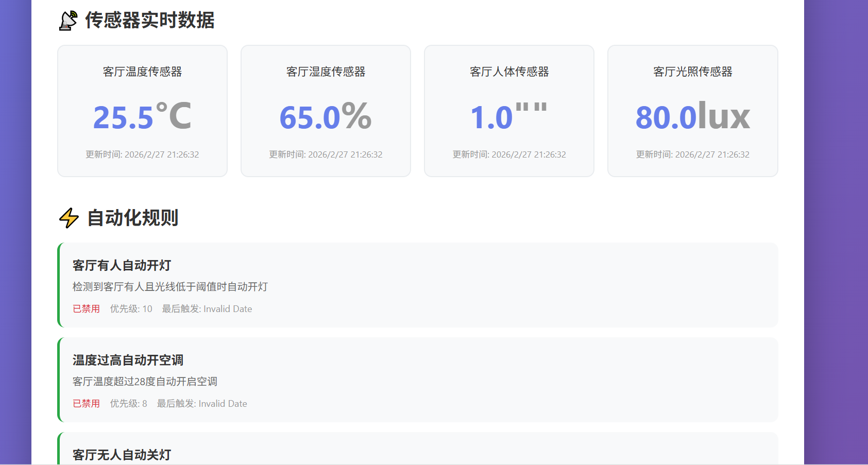
Task: Click the satellite antenna icon beside 传感器实时数据
Action: point(68,21)
